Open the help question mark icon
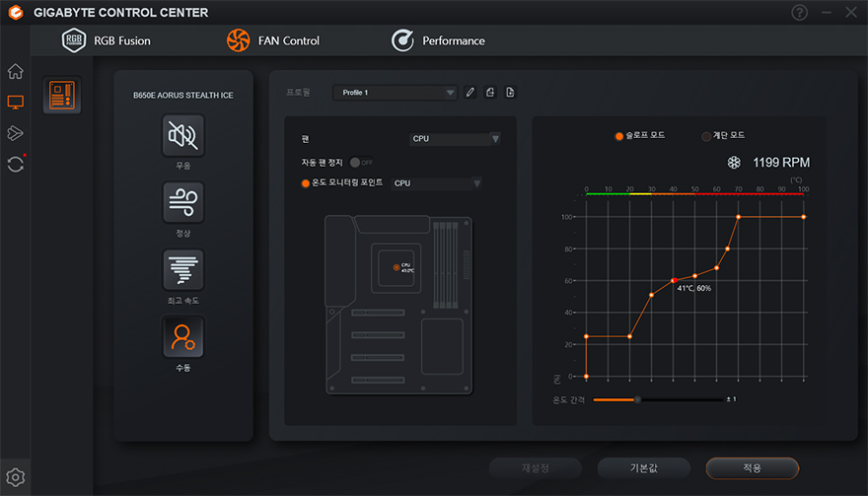This screenshot has width=868, height=496. click(799, 12)
